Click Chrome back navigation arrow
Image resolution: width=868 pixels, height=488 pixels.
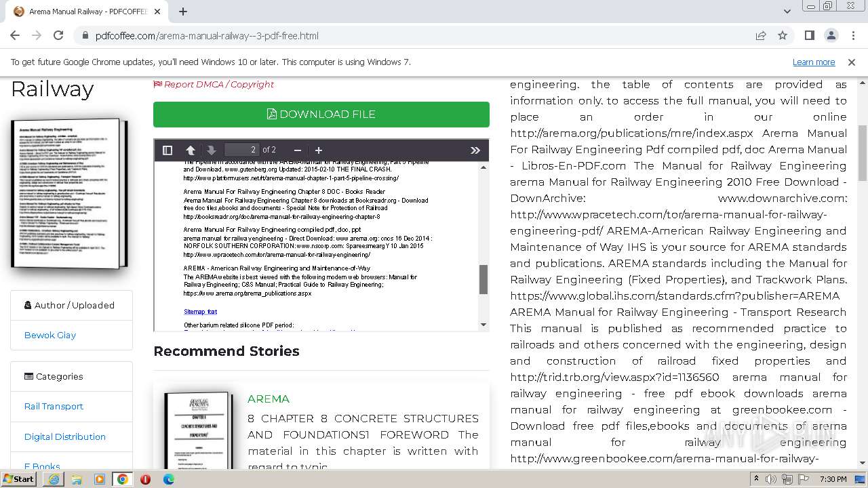16,35
